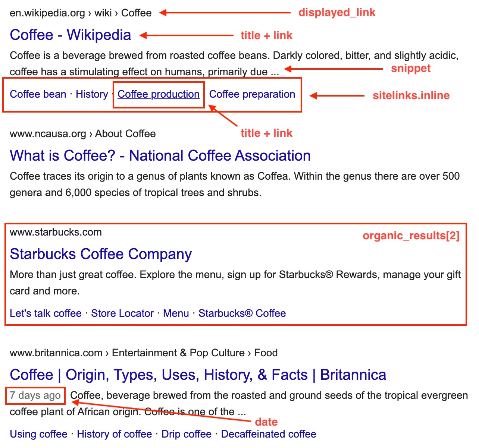Open the Coffee bean sitelink

[38, 94]
